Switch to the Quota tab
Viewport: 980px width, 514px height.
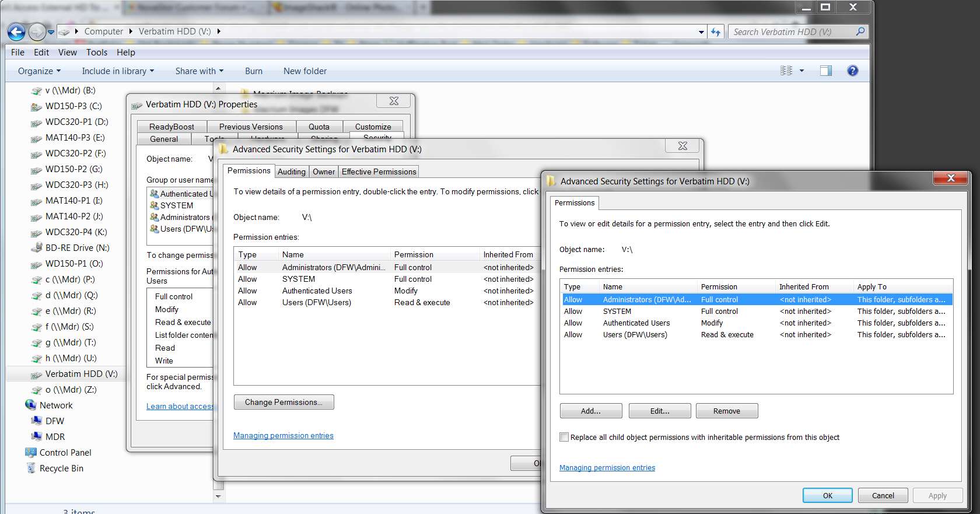[x=319, y=127]
